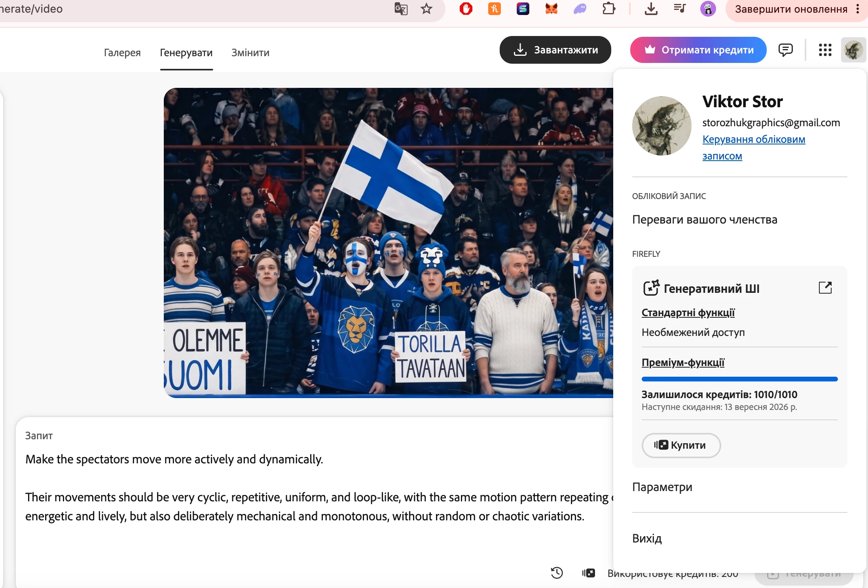This screenshot has width=868, height=588.
Task: Click 'Залишилося кредитів: 1010/1010' text
Action: pyautogui.click(x=719, y=395)
